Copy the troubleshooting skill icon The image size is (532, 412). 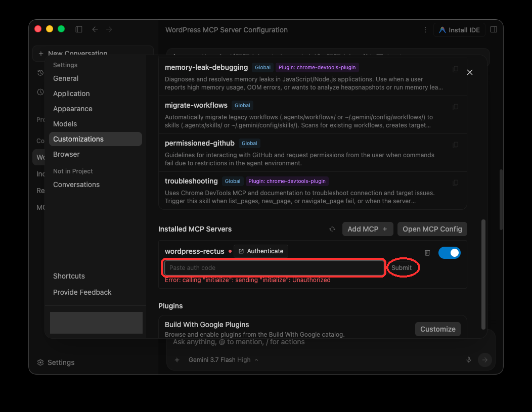(456, 183)
